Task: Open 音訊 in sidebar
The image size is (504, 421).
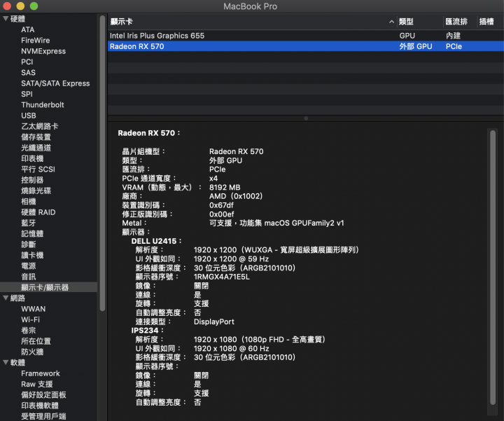Action: tap(29, 276)
